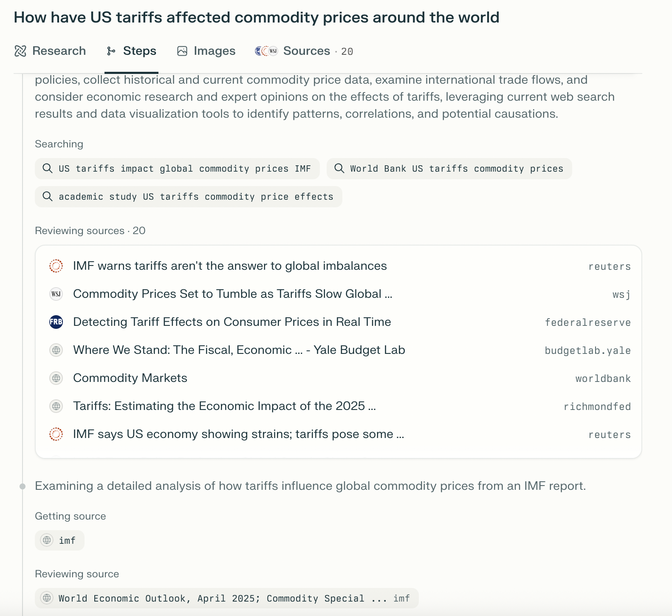Click 'academic study US tariffs' search chip

pos(189,197)
